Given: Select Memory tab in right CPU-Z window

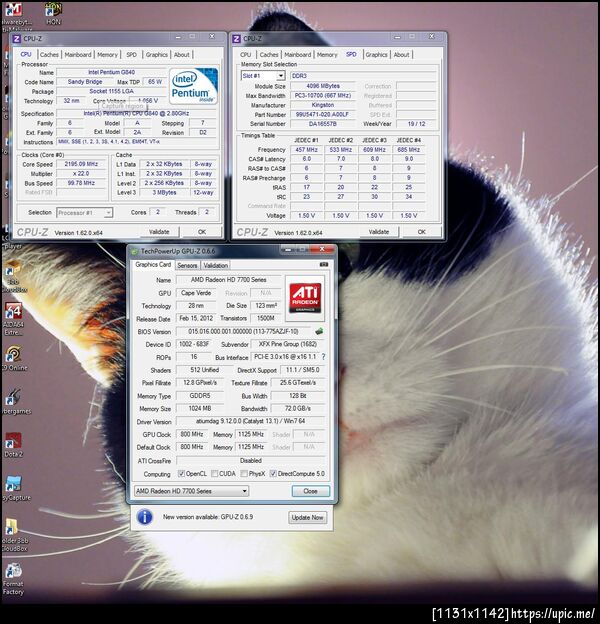Looking at the screenshot, I should pyautogui.click(x=327, y=55).
